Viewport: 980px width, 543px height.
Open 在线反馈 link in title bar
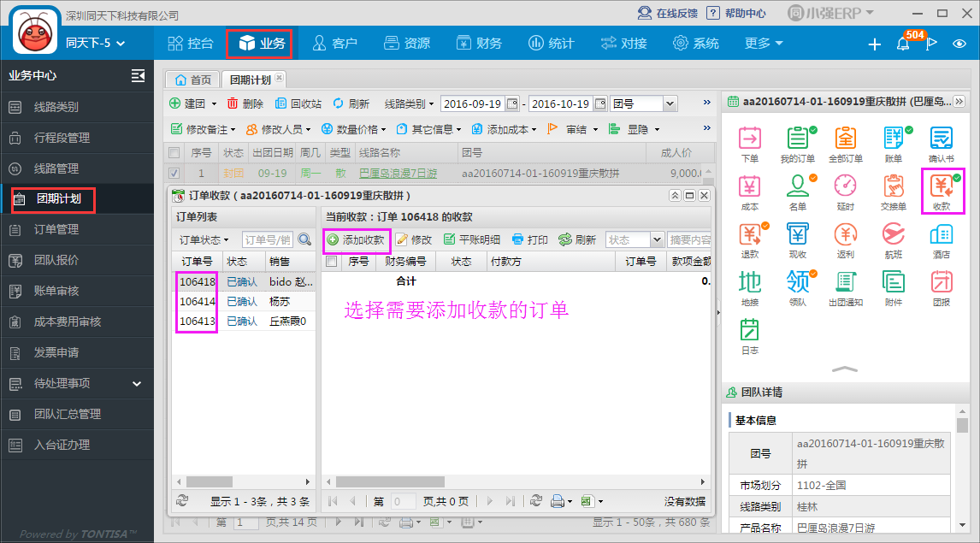click(x=668, y=13)
